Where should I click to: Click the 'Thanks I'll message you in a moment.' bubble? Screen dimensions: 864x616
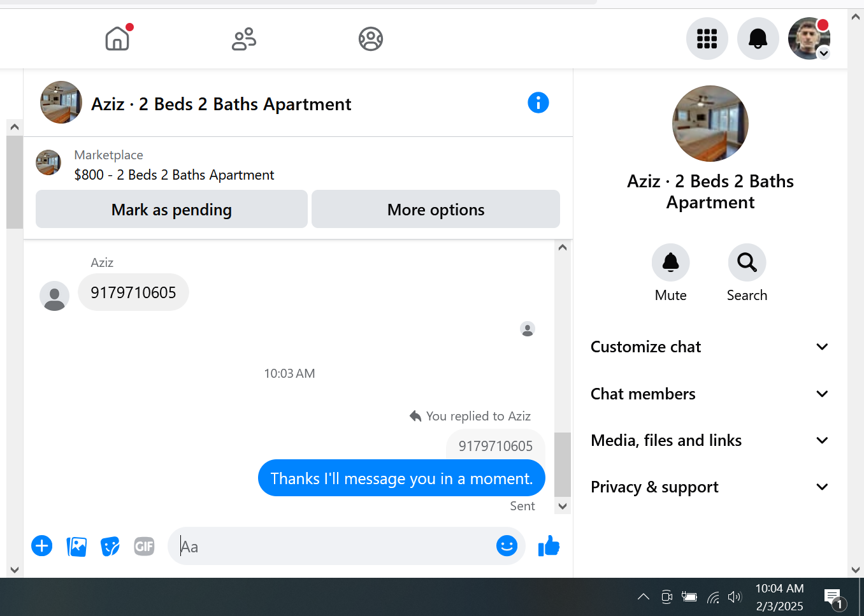401,478
